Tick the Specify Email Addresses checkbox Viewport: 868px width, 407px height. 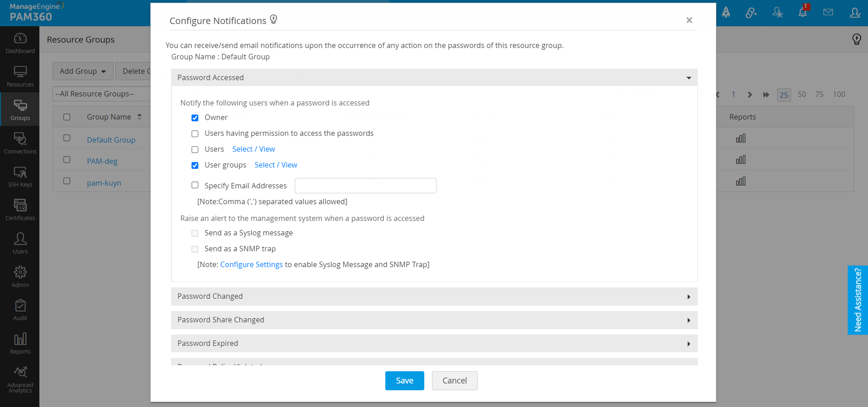pos(195,185)
